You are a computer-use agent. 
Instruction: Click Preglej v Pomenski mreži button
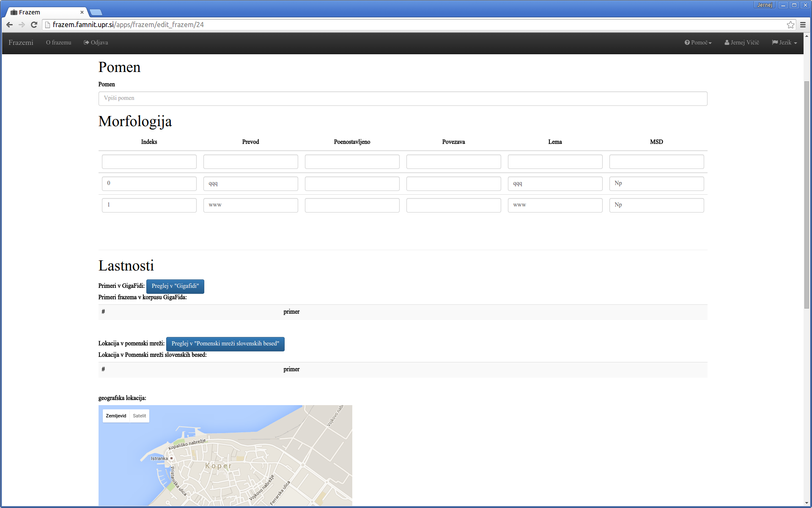click(x=225, y=344)
